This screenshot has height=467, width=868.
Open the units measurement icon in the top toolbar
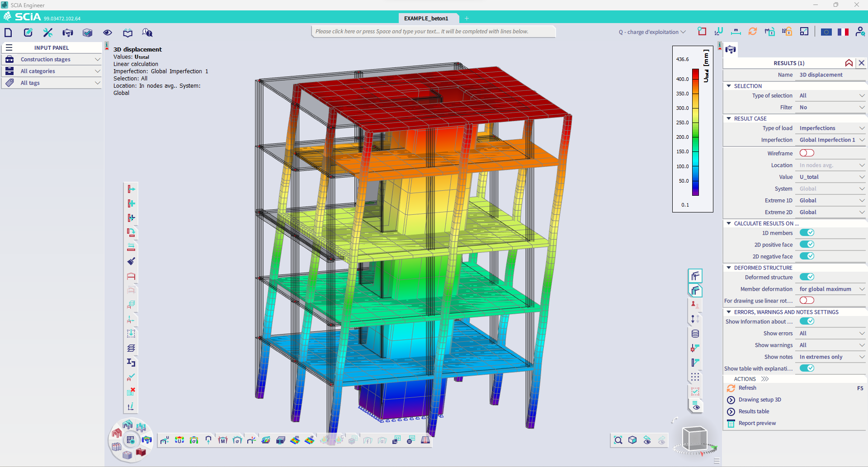(x=736, y=31)
